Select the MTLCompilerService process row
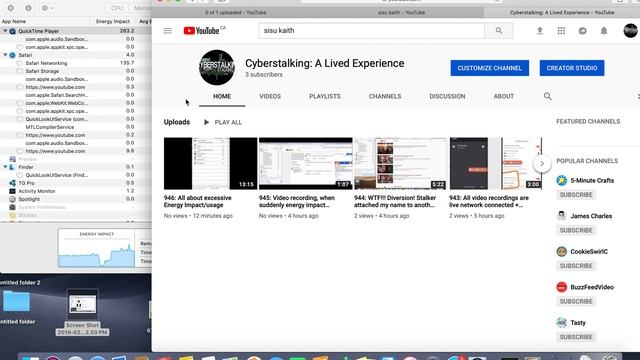640x360 pixels. pos(76,127)
